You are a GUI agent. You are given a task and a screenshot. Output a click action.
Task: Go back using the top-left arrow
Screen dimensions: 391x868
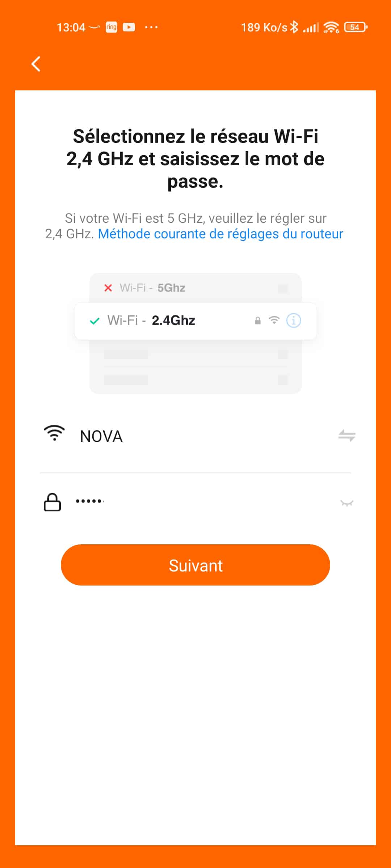click(x=36, y=64)
